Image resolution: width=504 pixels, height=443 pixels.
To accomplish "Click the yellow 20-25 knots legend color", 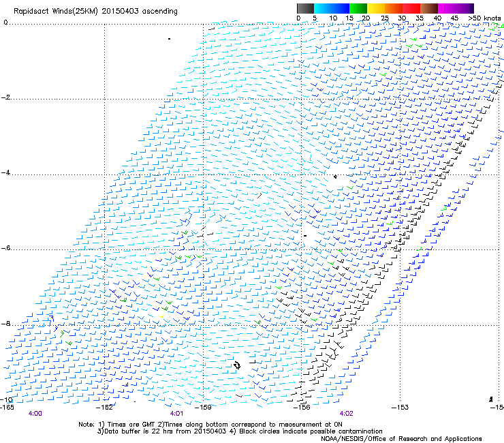I will coord(376,8).
